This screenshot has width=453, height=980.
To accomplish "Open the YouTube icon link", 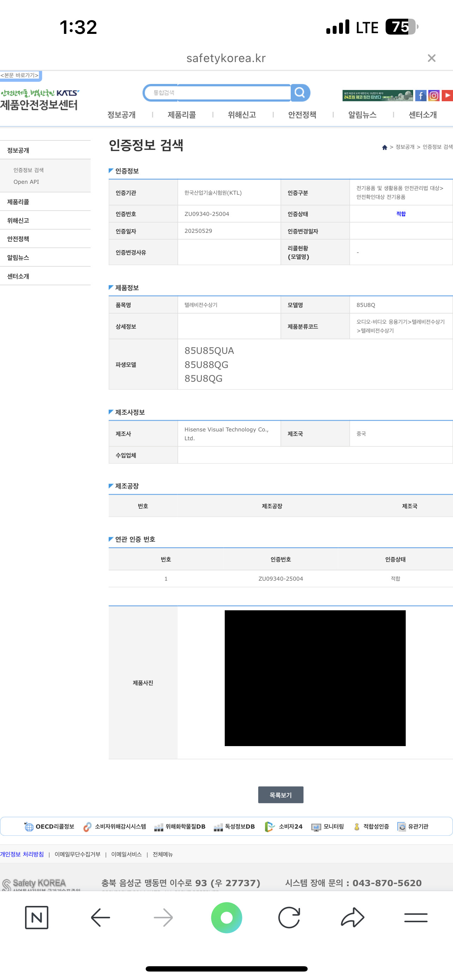I will [447, 96].
